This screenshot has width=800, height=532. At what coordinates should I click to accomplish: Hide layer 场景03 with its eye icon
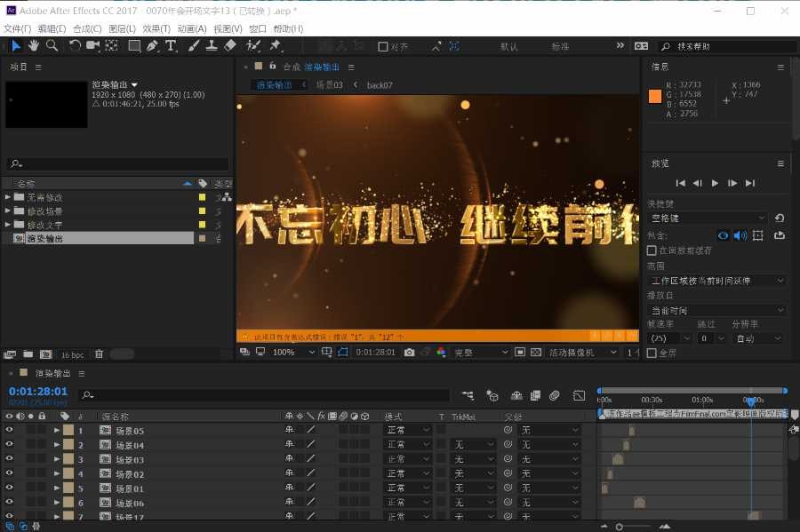click(9, 458)
